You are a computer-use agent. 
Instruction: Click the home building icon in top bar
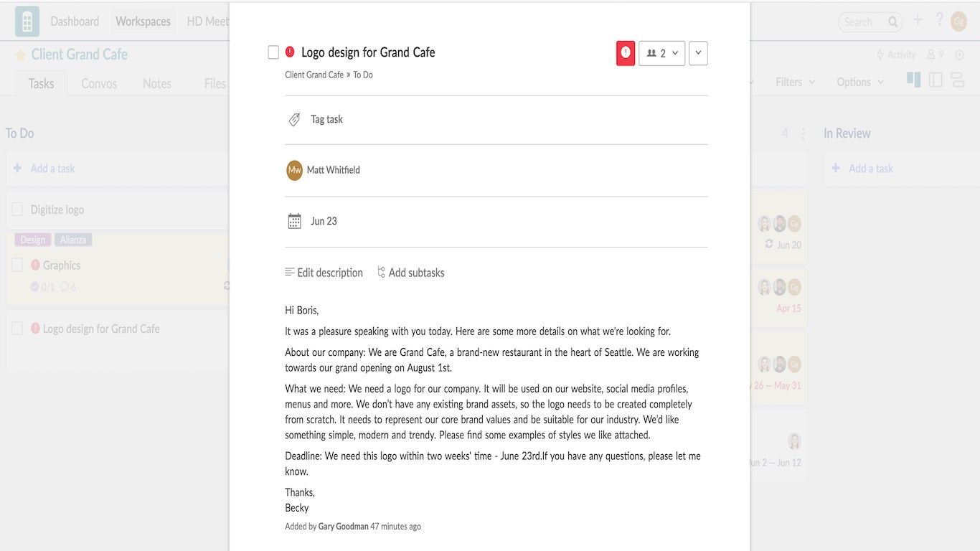[x=27, y=22]
